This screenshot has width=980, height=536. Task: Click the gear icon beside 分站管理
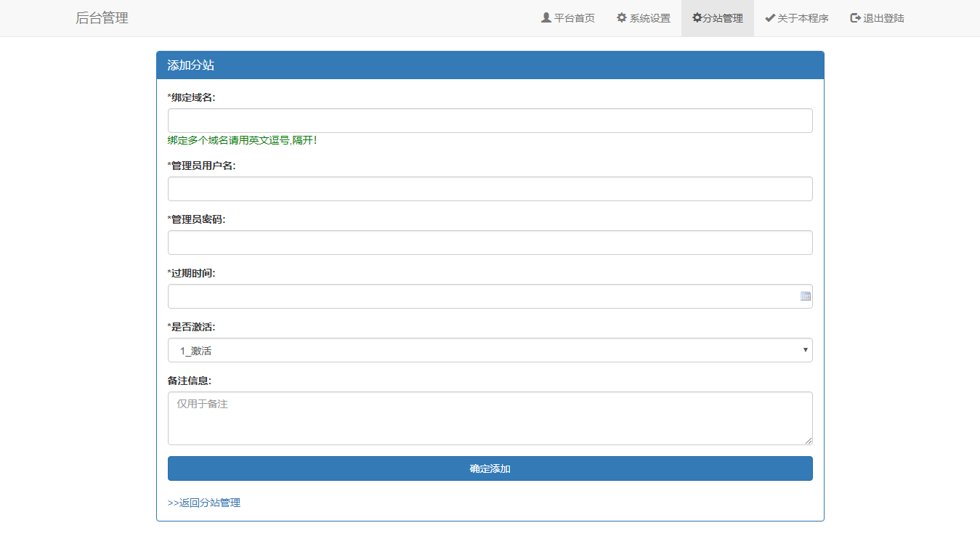[697, 17]
